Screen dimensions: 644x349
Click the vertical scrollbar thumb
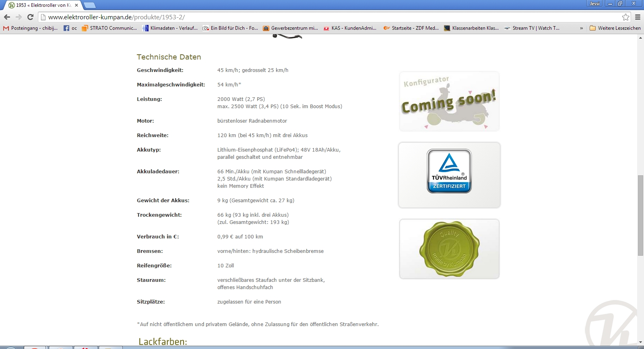pos(640,215)
